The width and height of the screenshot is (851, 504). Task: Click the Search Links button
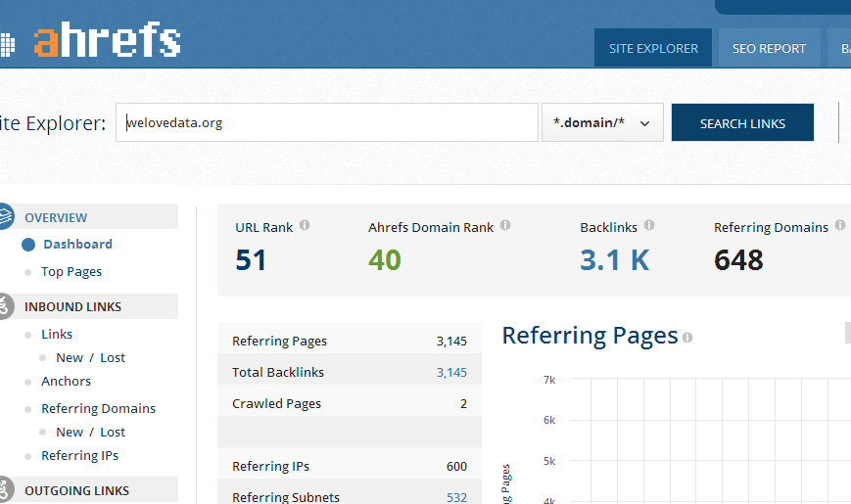tap(742, 123)
